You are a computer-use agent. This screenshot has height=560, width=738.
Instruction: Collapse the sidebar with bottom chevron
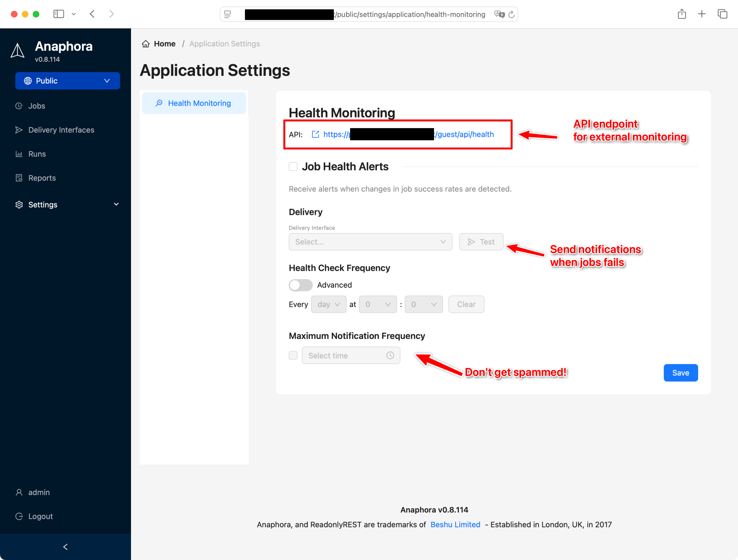coord(65,546)
